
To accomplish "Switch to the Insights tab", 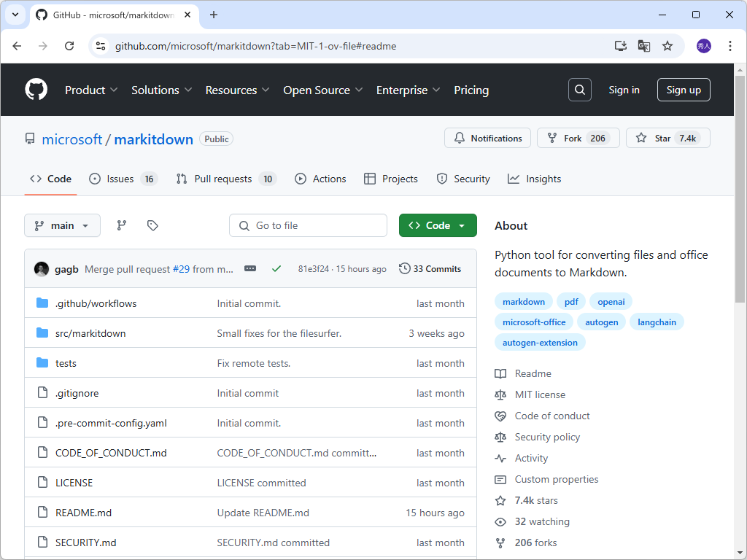I will tap(535, 179).
